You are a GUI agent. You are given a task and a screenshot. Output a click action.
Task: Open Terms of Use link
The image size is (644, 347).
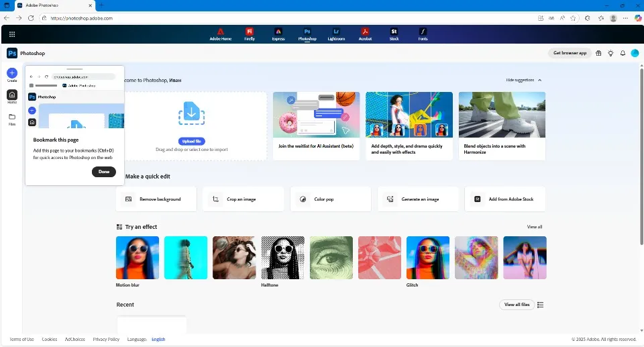tap(21, 339)
